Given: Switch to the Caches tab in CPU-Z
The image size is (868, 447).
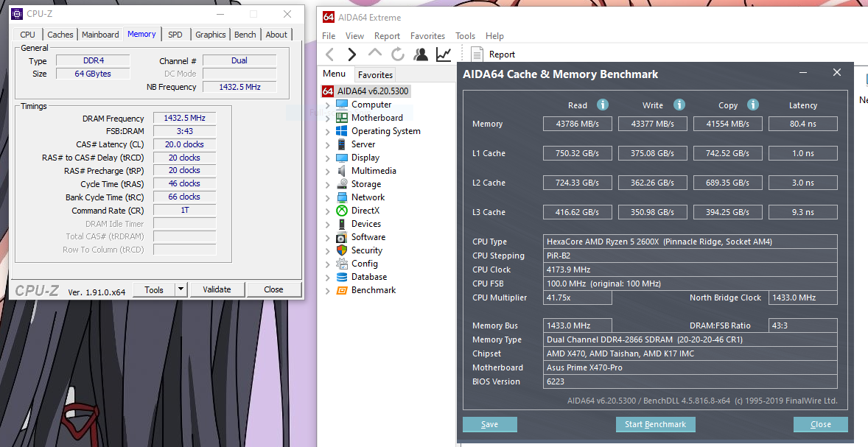Looking at the screenshot, I should 60,35.
